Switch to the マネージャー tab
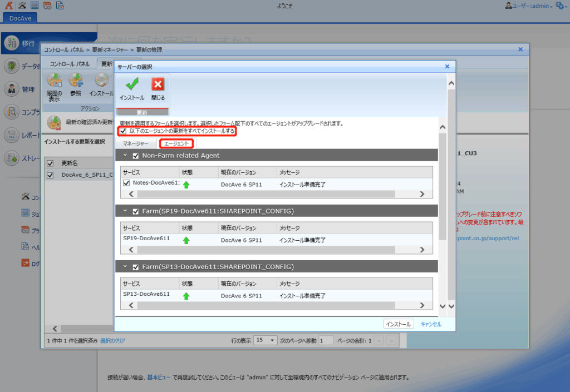The height and width of the screenshot is (392, 570). [136, 143]
